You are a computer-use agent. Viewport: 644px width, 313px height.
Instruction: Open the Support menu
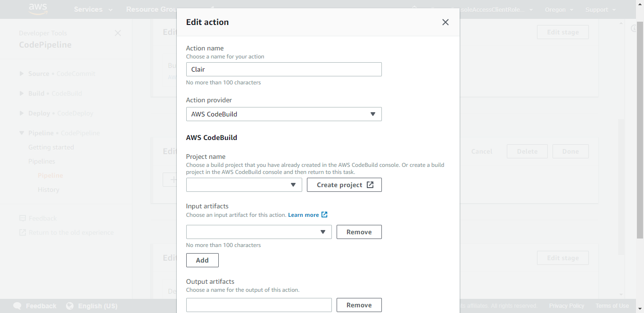coord(600,9)
